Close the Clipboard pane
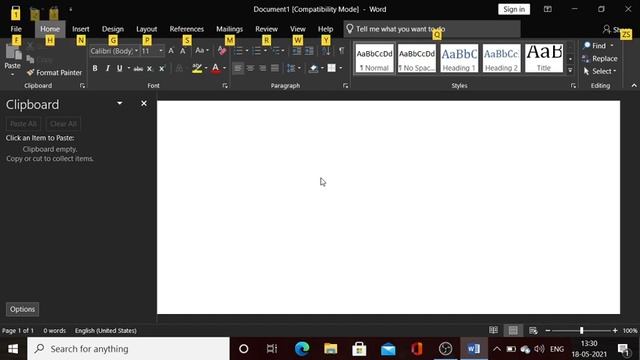This screenshot has height=360, width=640. pos(144,104)
